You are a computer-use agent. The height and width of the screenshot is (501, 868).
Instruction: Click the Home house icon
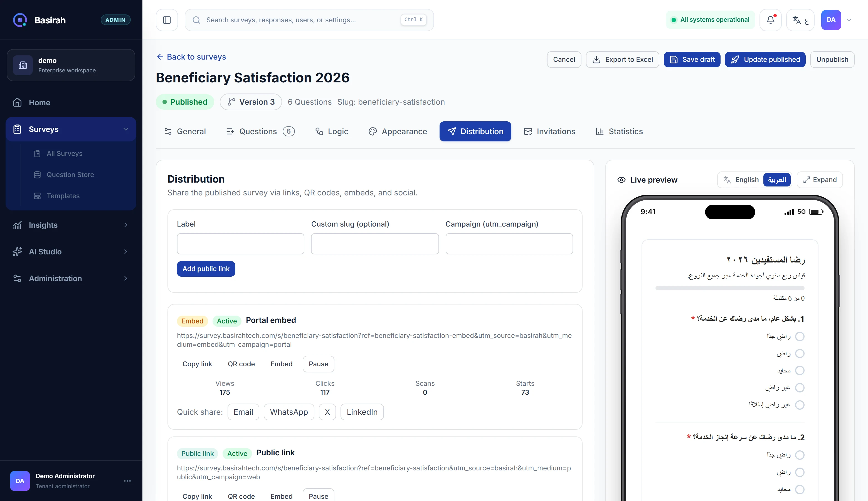pyautogui.click(x=17, y=102)
